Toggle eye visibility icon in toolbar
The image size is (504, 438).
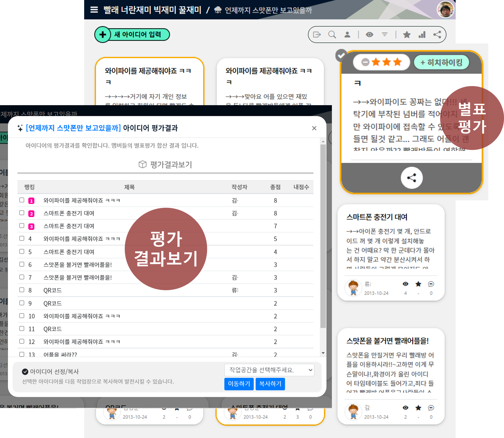coord(369,34)
